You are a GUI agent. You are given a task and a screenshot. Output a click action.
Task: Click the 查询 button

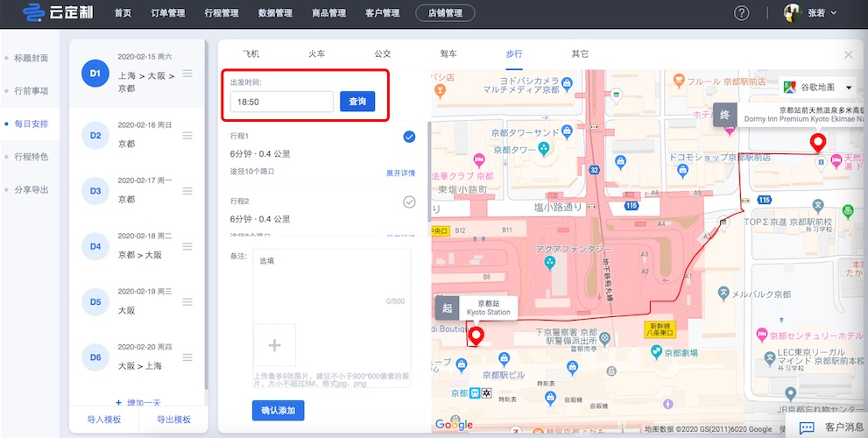[x=357, y=102]
